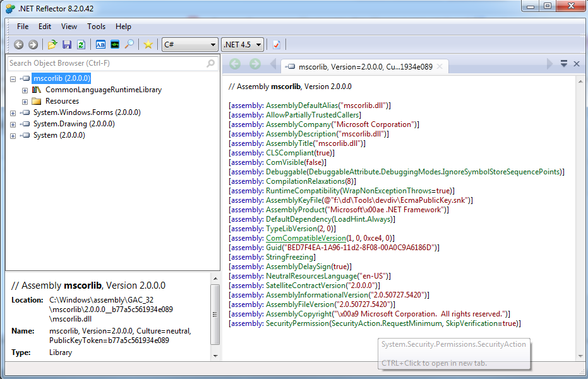Image resolution: width=588 pixels, height=379 pixels.
Task: Select the mscorlib, Version=2.0.0.0 tab
Action: point(364,66)
